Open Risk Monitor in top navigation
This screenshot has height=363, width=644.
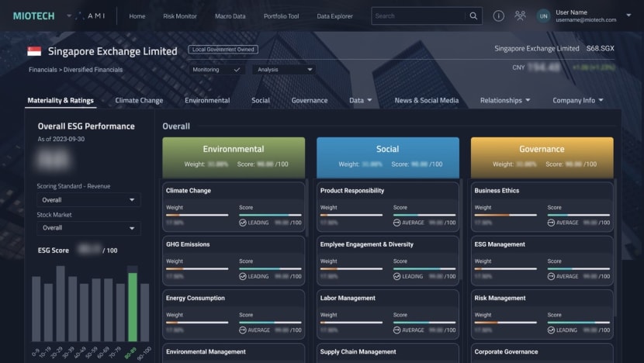180,16
